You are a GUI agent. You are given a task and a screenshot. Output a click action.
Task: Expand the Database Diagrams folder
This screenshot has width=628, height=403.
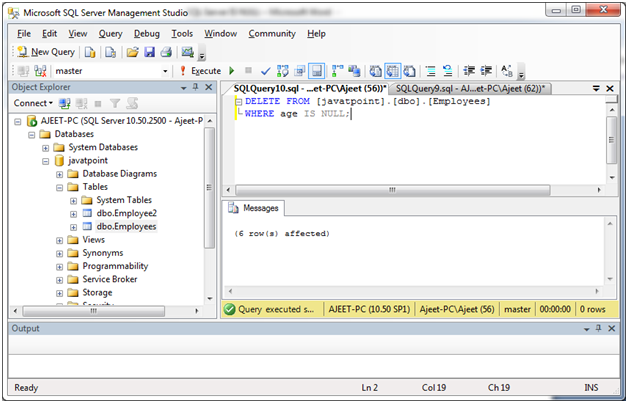click(x=59, y=174)
